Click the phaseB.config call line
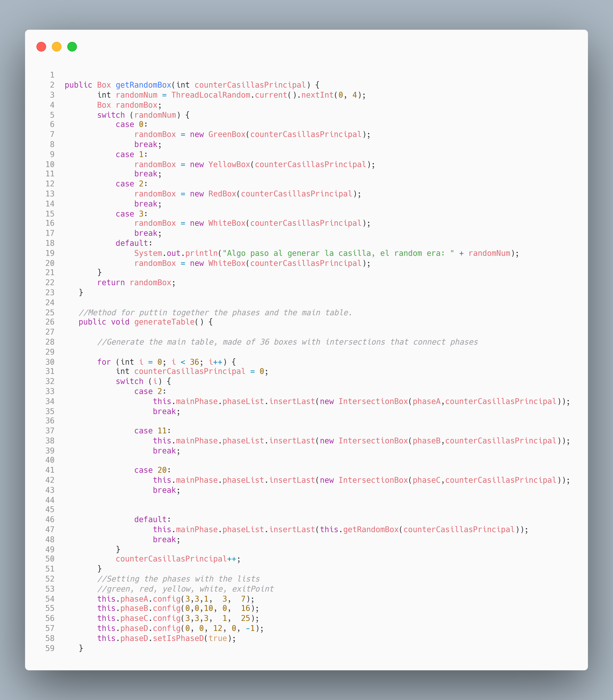Screen dimensions: 613x700 [178, 608]
